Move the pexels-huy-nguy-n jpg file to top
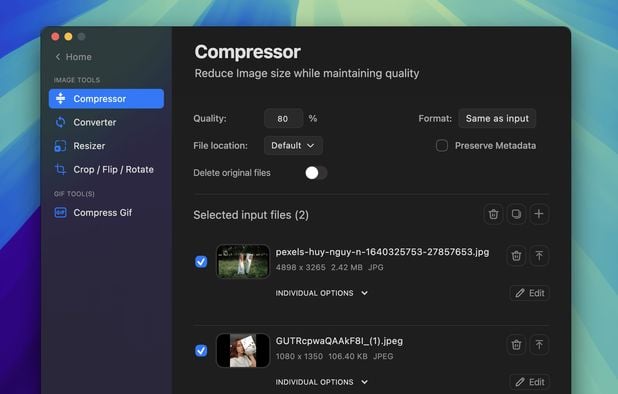Viewport: 618px width, 394px height. pos(539,256)
